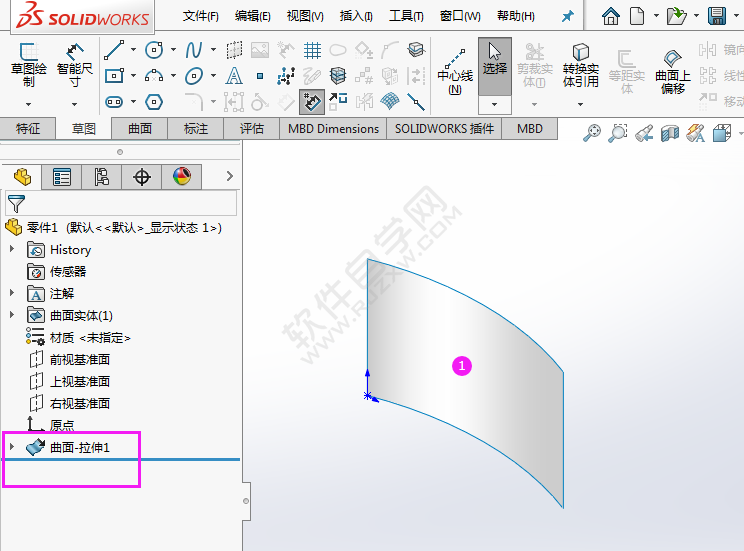Open the Circle tool dropdown arrow
Image resolution: width=744 pixels, height=551 pixels.
click(173, 49)
